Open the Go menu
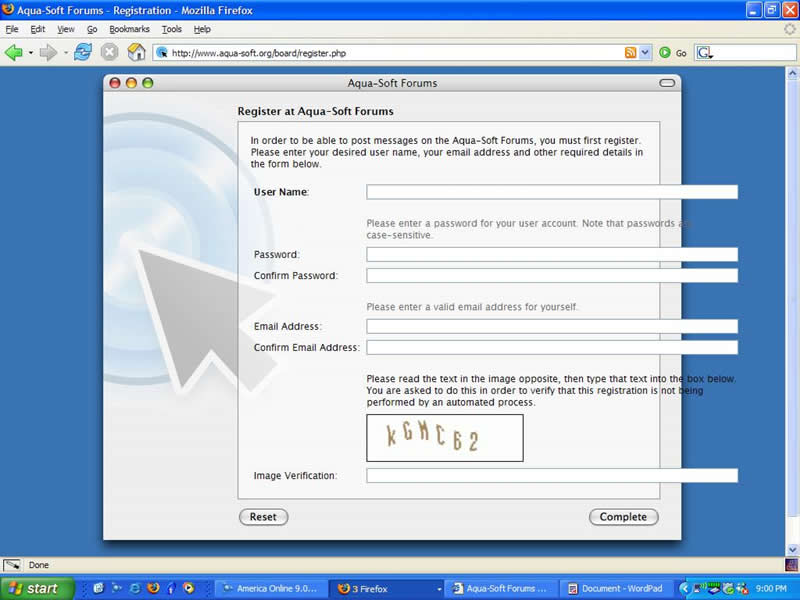 click(x=92, y=29)
